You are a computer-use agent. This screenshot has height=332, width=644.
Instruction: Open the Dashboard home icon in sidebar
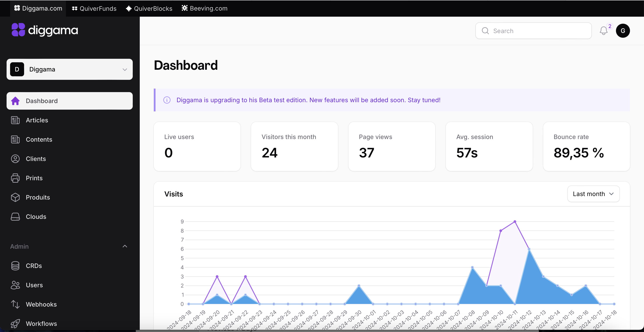(x=15, y=101)
